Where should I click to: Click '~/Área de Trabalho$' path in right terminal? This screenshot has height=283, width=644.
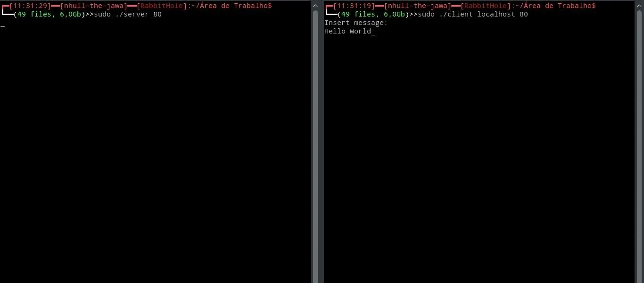[555, 6]
